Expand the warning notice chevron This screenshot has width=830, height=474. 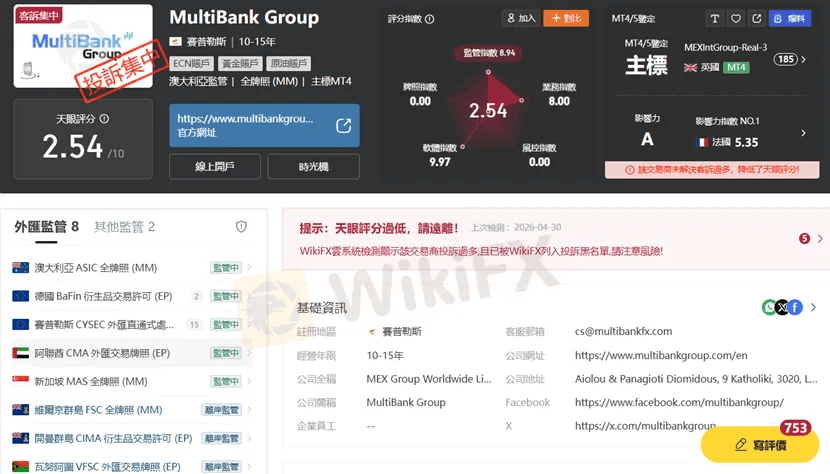pos(820,238)
